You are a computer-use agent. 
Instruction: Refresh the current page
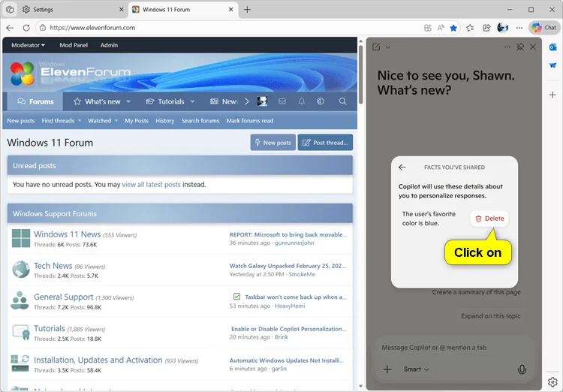pos(26,28)
